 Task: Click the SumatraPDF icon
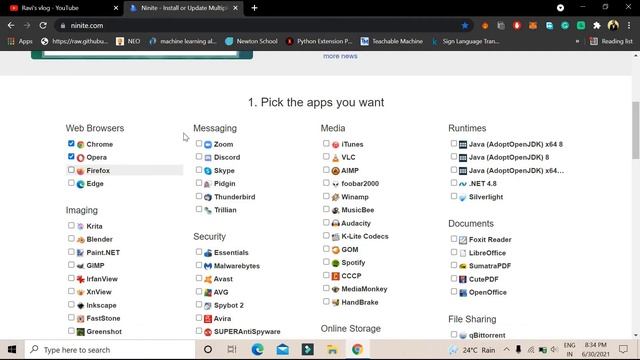coord(463,266)
